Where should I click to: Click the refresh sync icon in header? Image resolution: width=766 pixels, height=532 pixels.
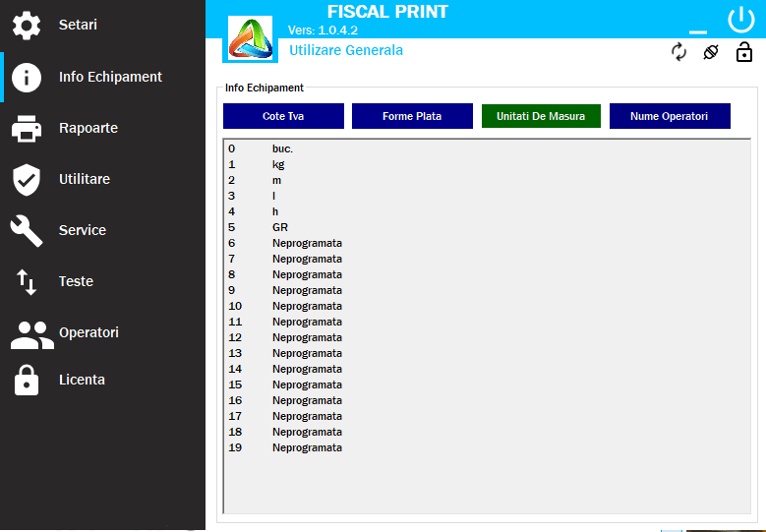(678, 52)
